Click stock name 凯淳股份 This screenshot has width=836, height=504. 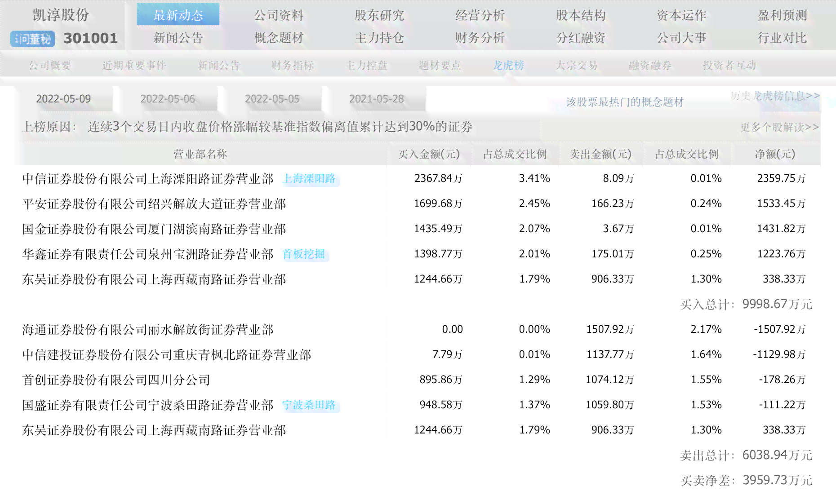click(61, 15)
